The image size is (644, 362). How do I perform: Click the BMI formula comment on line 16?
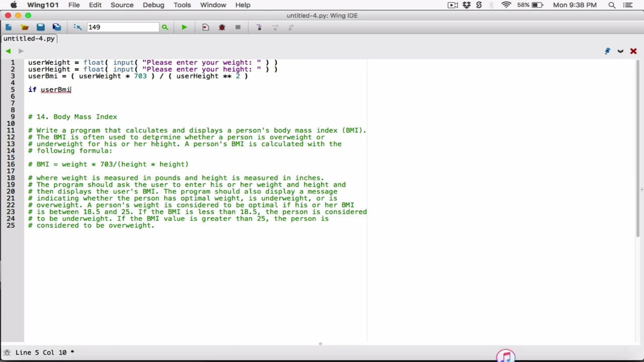(x=108, y=164)
